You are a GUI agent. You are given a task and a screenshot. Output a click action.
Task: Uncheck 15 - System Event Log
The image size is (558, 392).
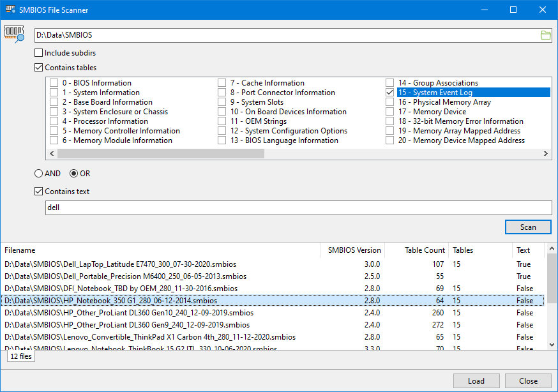click(389, 93)
